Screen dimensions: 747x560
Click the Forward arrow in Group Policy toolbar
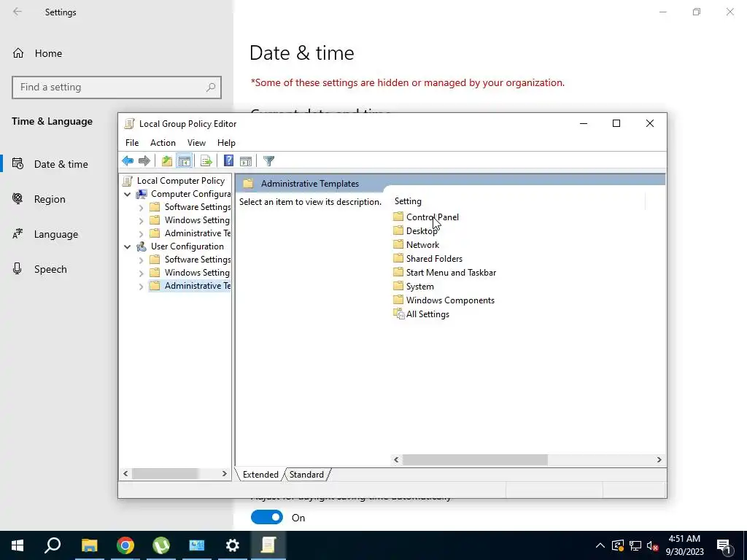tap(144, 161)
